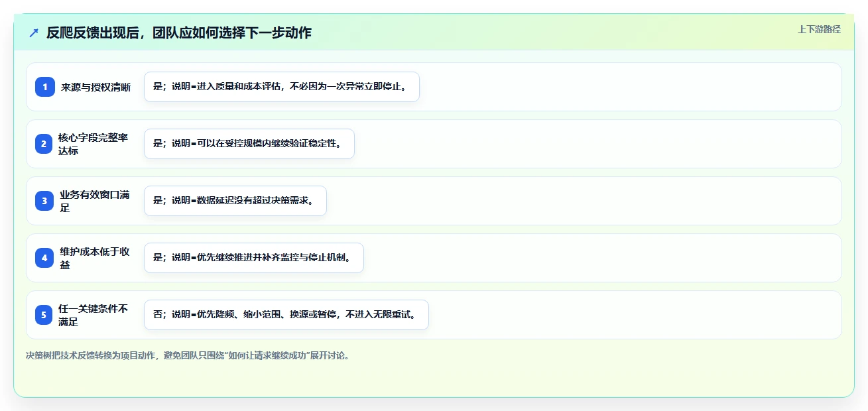The width and height of the screenshot is (868, 411).
Task: Click the footer note beginning "决策树把技术反馈转换为项目动作"
Action: pos(188,355)
